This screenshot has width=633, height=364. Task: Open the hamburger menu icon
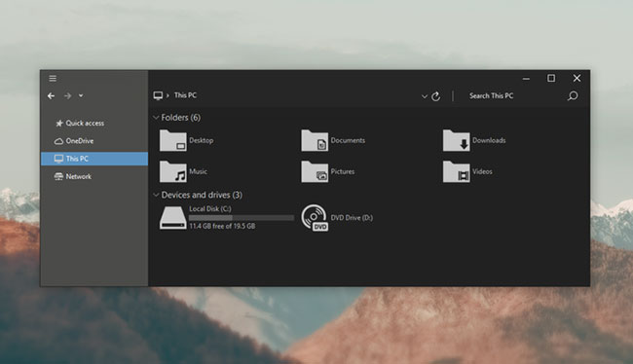53,78
